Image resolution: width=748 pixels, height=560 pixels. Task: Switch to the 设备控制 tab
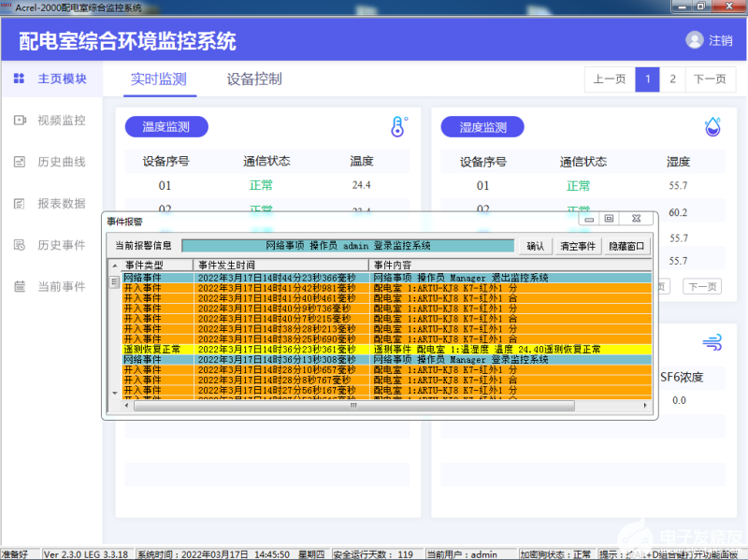tap(253, 79)
